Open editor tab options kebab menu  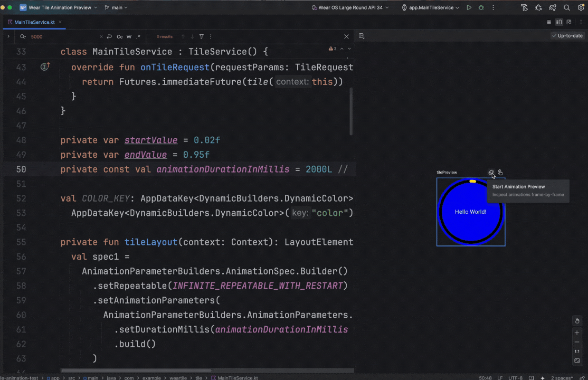point(581,22)
